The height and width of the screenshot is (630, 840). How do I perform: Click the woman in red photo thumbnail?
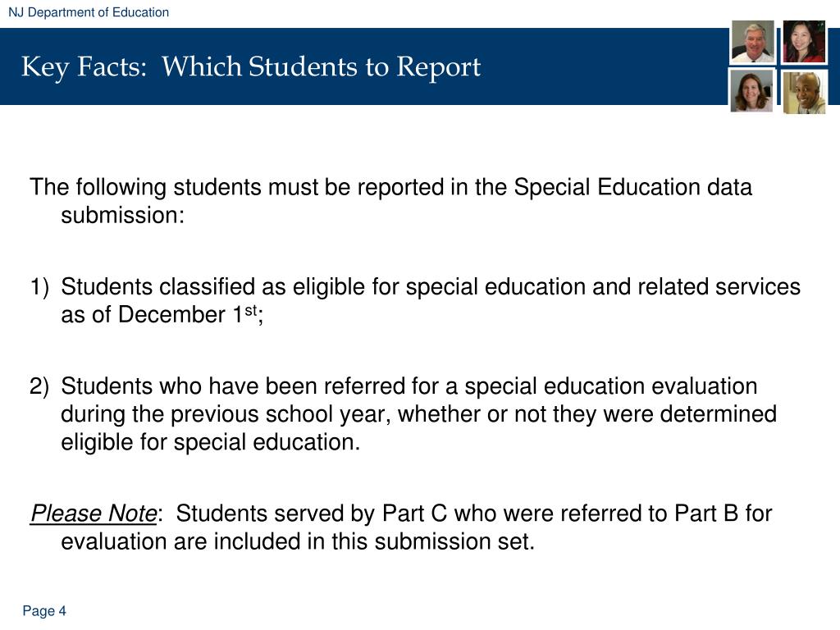(x=804, y=41)
